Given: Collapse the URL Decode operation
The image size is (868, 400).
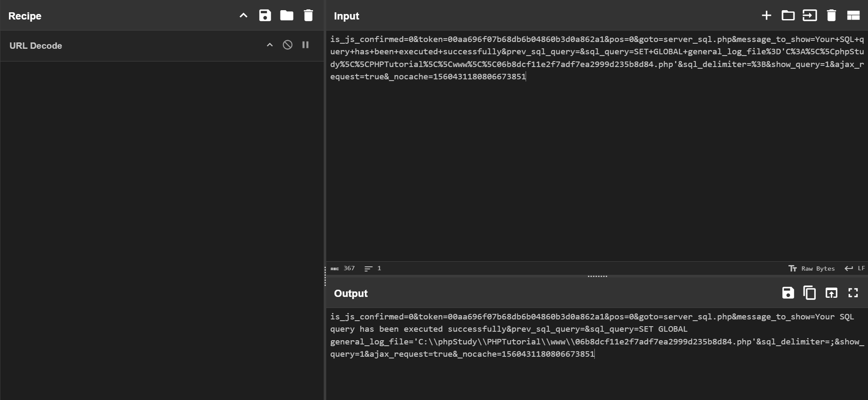Looking at the screenshot, I should 270,45.
